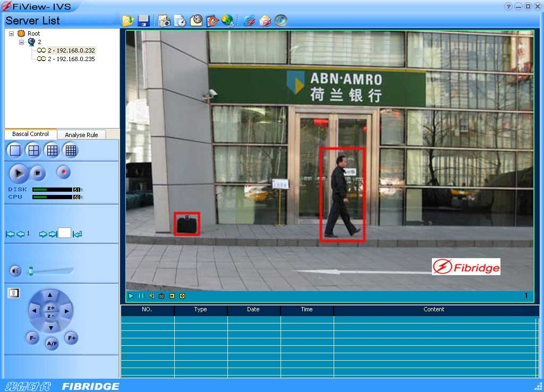Viewport: 544px width, 392px height.
Task: Select camera 2 - 192.168.0.235
Action: [x=71, y=59]
